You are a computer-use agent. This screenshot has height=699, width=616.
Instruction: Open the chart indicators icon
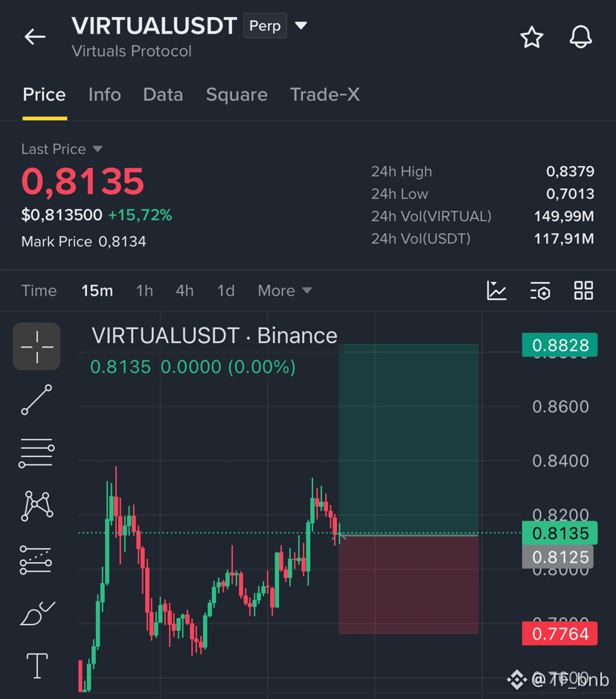click(497, 290)
